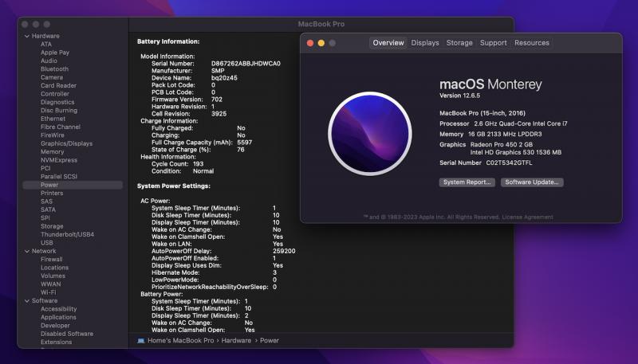638x364 pixels.
Task: Select Parallel SCSI in the sidebar
Action: pyautogui.click(x=59, y=177)
